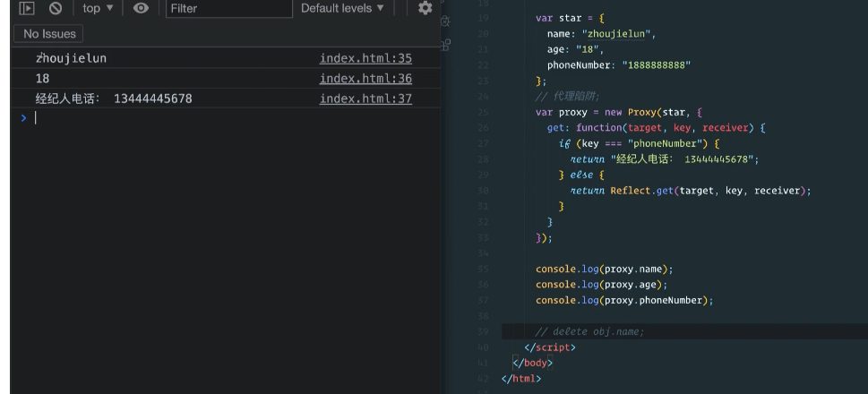Open Extensions blocks icon in editor sidebar
868x394 pixels.
tap(445, 45)
